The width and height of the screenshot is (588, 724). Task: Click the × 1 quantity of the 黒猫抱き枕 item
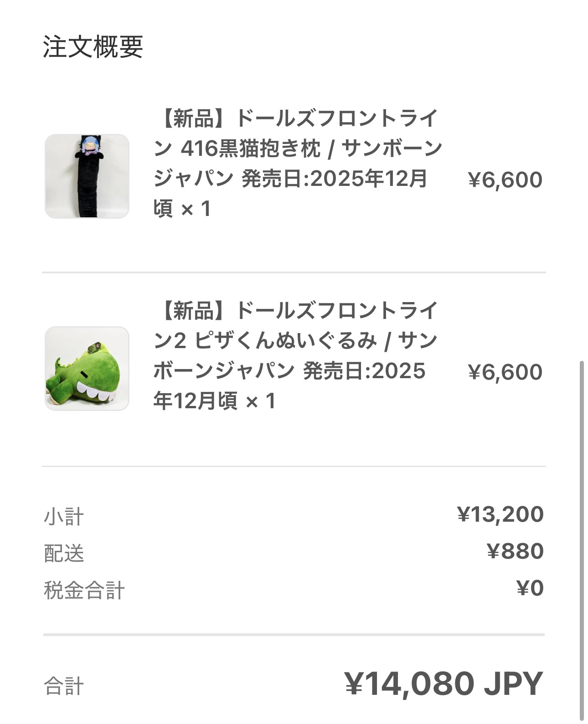point(196,209)
